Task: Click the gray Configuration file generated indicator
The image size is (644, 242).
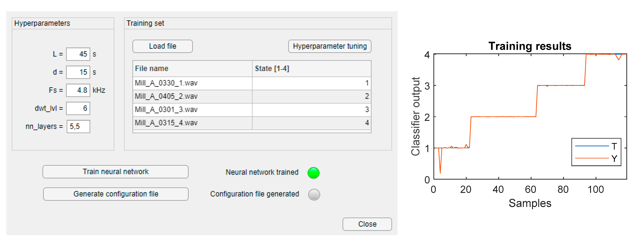Action: pyautogui.click(x=314, y=195)
